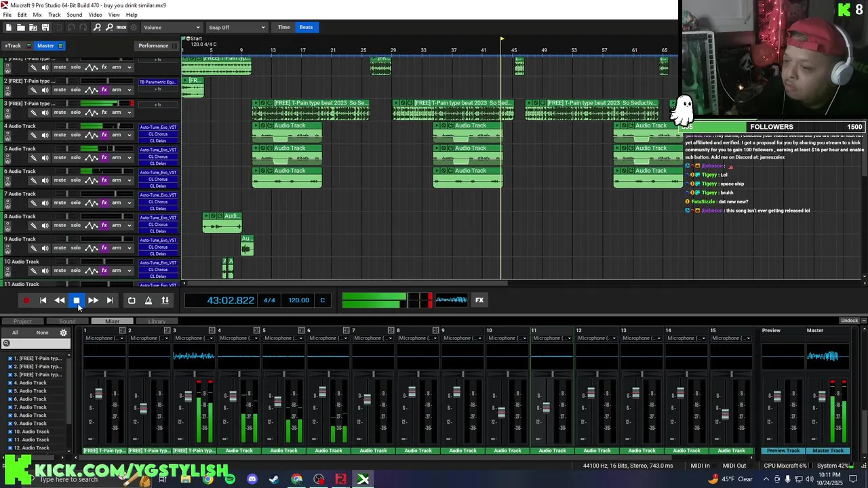This screenshot has height=488, width=868.
Task: Click track 3 volume slider in track header
Action: tap(106, 104)
